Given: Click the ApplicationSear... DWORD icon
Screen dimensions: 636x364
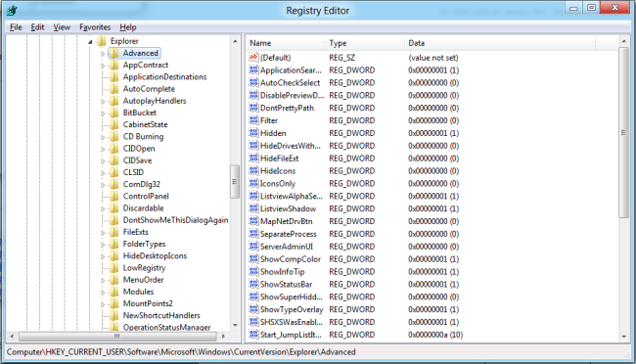Looking at the screenshot, I should point(253,69).
